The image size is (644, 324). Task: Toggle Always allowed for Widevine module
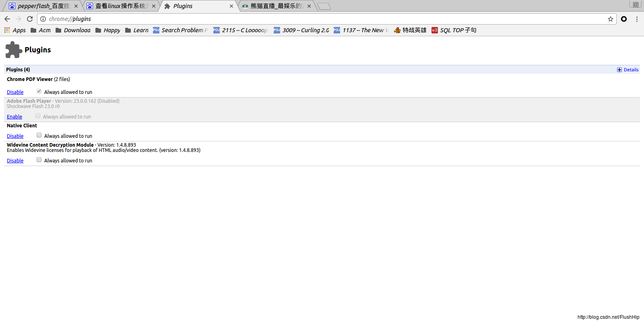[39, 160]
